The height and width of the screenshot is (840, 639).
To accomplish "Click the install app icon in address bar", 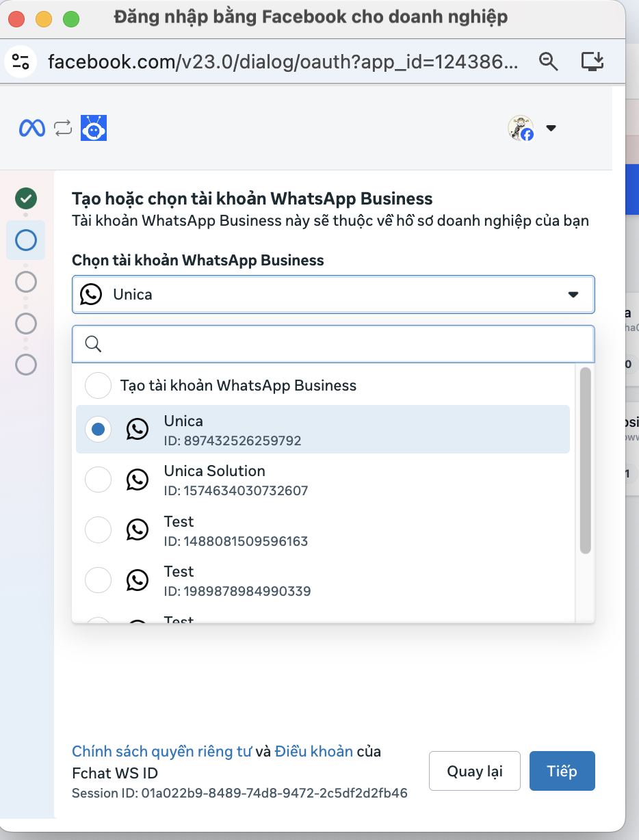I will pos(592,62).
